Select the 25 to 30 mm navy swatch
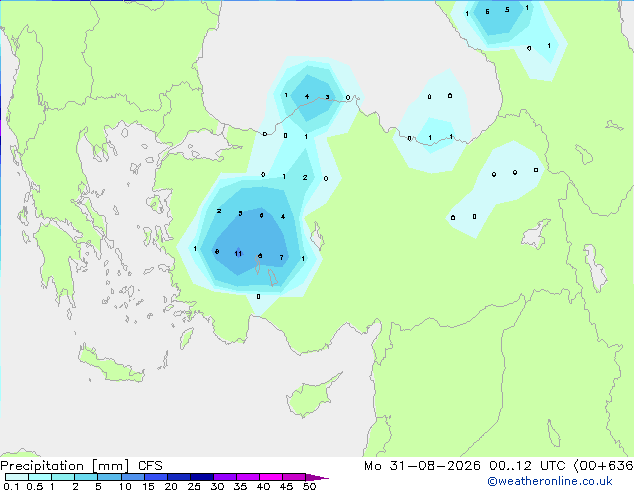Screen dimensions: 634x490 pyautogui.click(x=201, y=477)
